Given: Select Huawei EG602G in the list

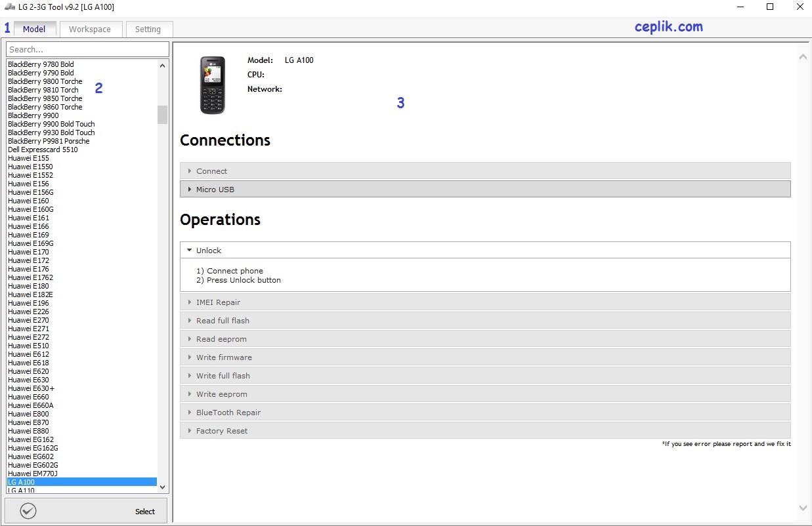Looking at the screenshot, I should click(33, 465).
